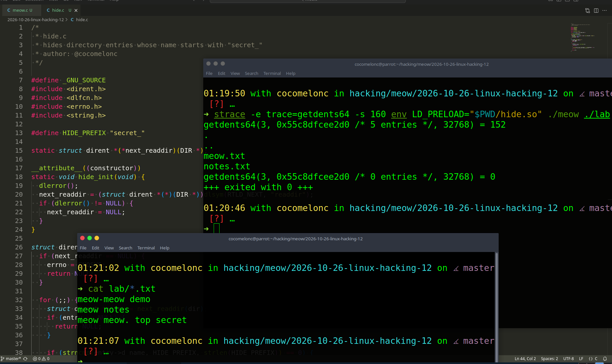Open Edit menu in the lower terminal window
The height and width of the screenshot is (364, 612).
click(x=95, y=248)
